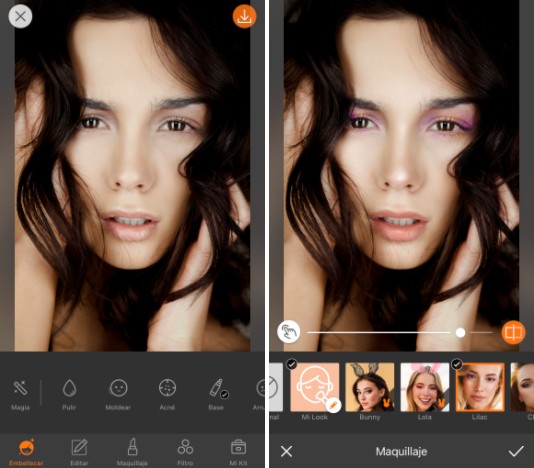Tap the finger gesture icon beside the slider
The height and width of the screenshot is (468, 534).
tap(289, 332)
